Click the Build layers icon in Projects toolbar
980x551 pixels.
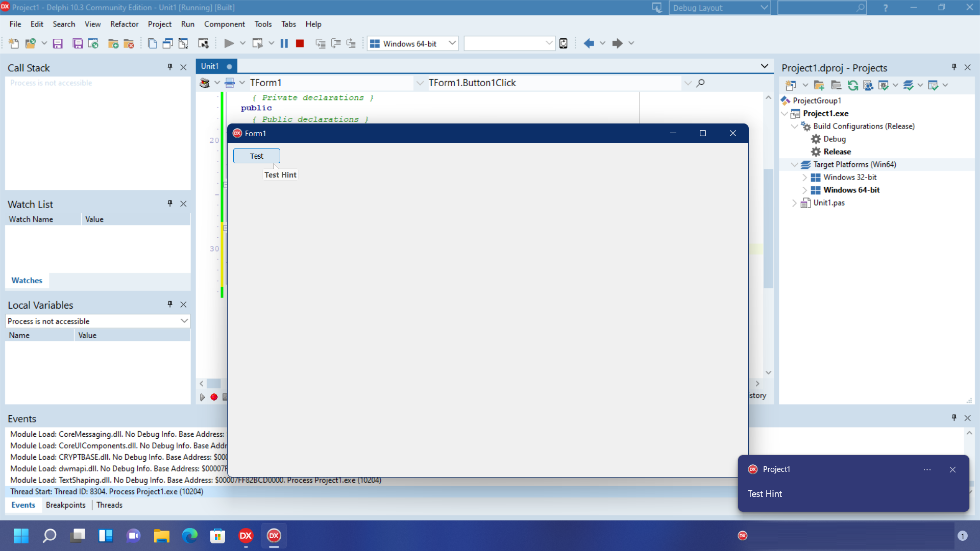908,85
